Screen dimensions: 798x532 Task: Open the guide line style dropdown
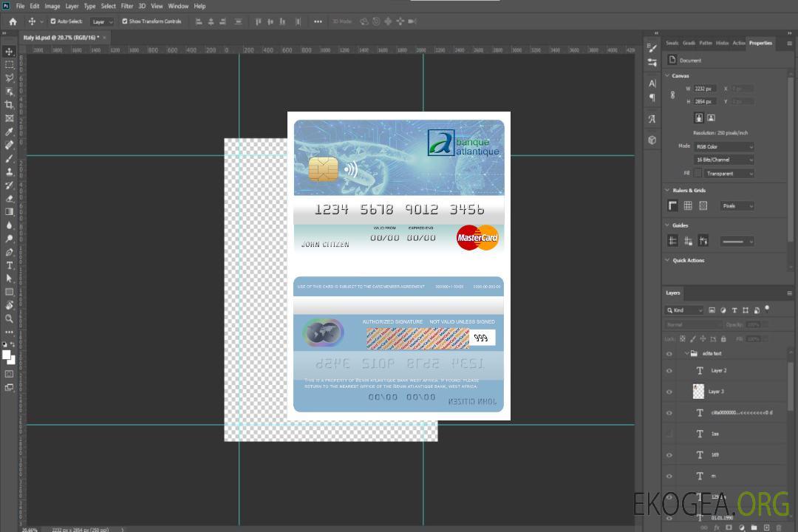click(x=737, y=242)
